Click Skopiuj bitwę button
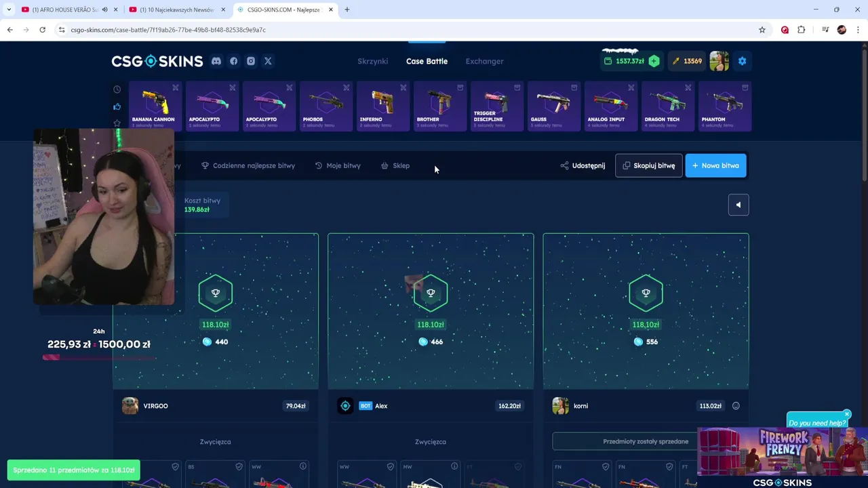The image size is (868, 488). (649, 165)
